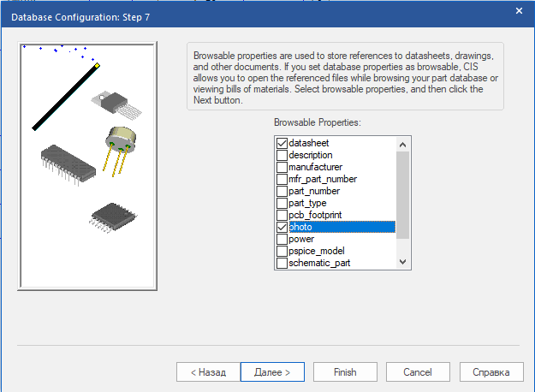Screen dimensions: 535x392
Task: Cancel the database configuration wizard
Action: (x=418, y=372)
